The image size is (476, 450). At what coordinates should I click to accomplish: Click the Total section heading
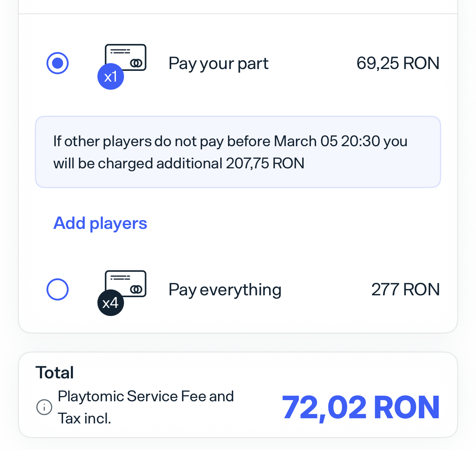(55, 372)
